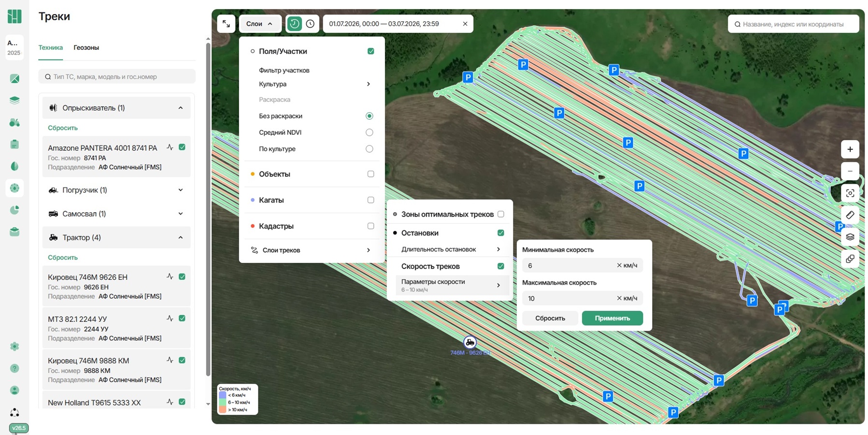Image resolution: width=868 pixels, height=435 pixels.
Task: Expand the Погрузчик (1) group
Action: tap(116, 190)
